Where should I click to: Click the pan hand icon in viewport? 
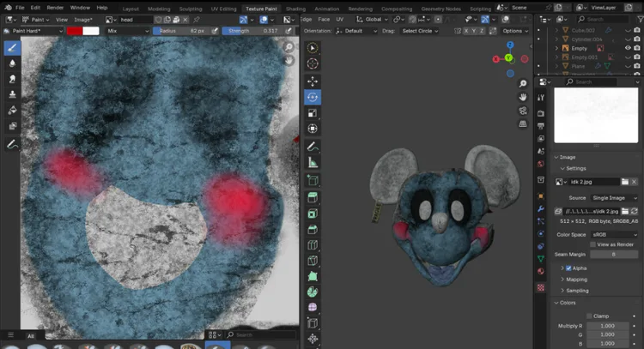(x=524, y=97)
